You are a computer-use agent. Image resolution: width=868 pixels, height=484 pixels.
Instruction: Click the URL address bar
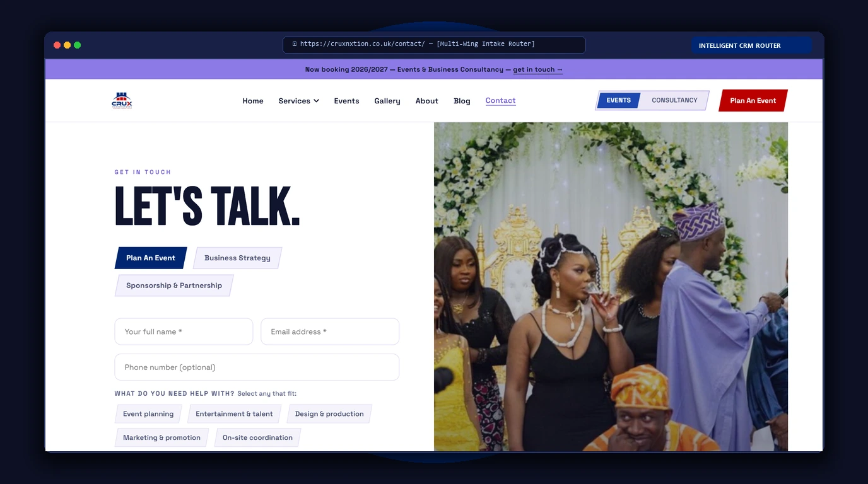coord(434,45)
